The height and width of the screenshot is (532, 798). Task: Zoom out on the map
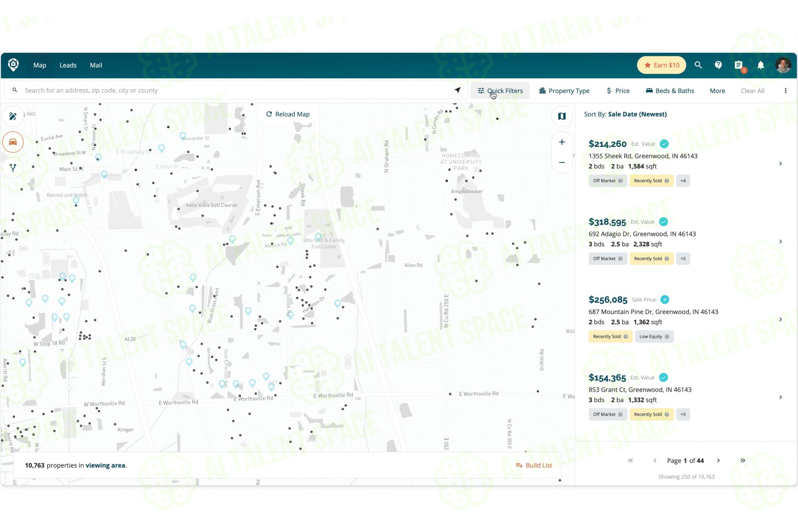point(562,162)
